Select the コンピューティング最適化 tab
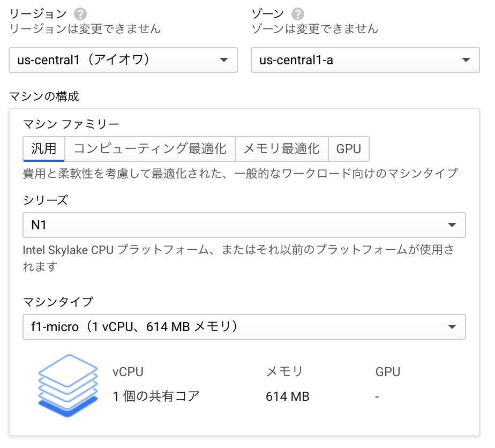495x448 pixels. 149,148
